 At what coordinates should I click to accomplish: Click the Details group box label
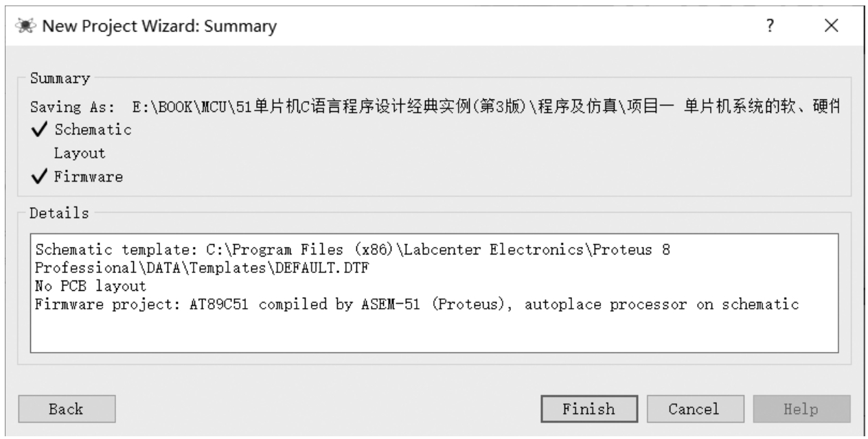click(59, 213)
